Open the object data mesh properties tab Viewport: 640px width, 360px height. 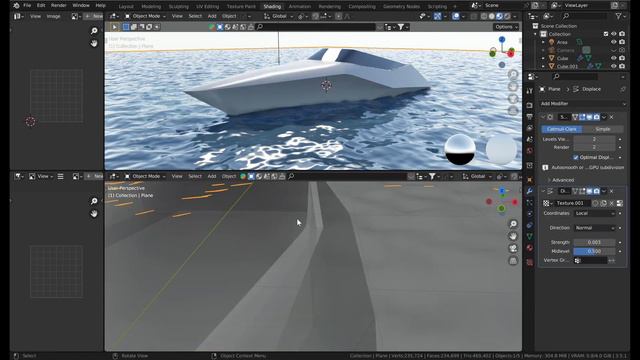click(x=530, y=236)
